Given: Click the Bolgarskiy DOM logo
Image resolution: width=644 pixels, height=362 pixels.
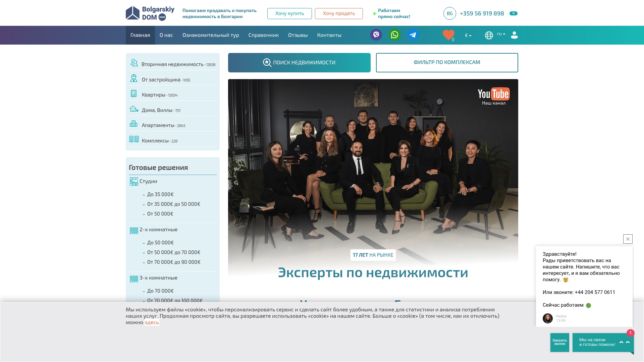Looking at the screenshot, I should click(x=149, y=13).
